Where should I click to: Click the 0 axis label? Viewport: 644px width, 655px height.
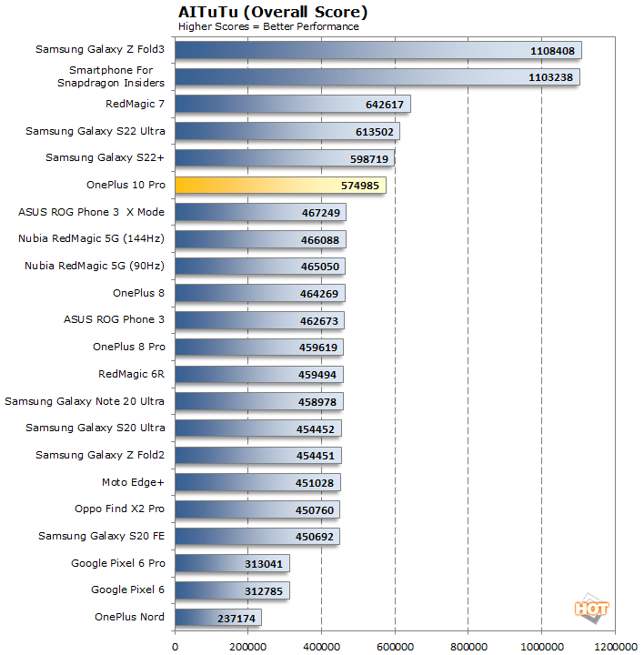coord(175,647)
